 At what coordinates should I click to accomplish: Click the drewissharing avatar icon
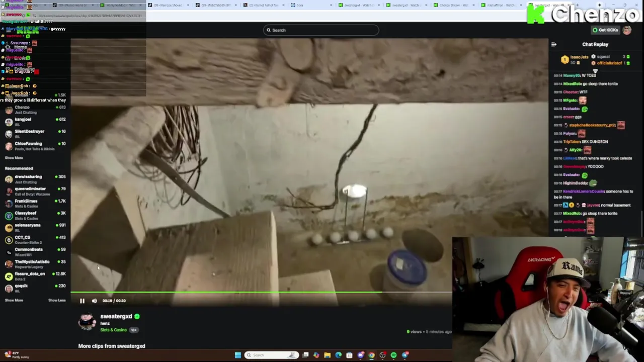coord(9,179)
